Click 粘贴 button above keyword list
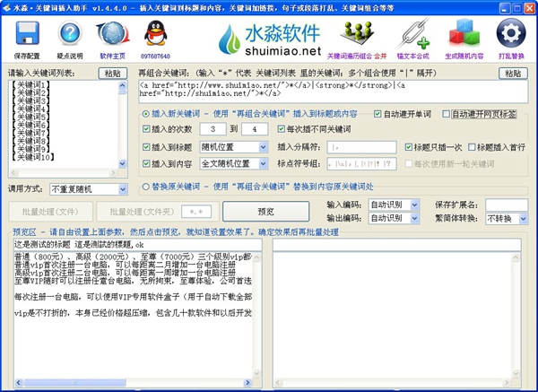Viewport: 538px width, 392px height. [x=113, y=74]
